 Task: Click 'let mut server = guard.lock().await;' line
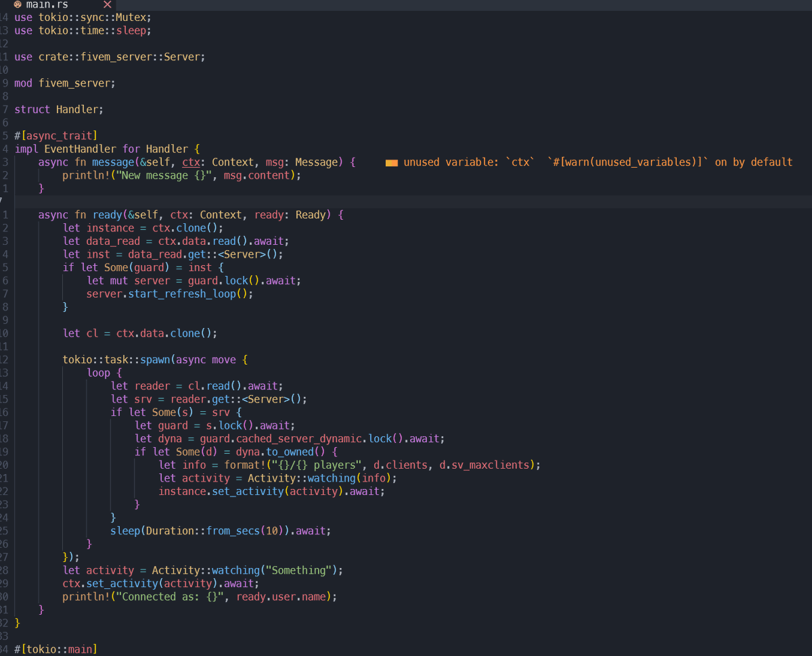194,281
